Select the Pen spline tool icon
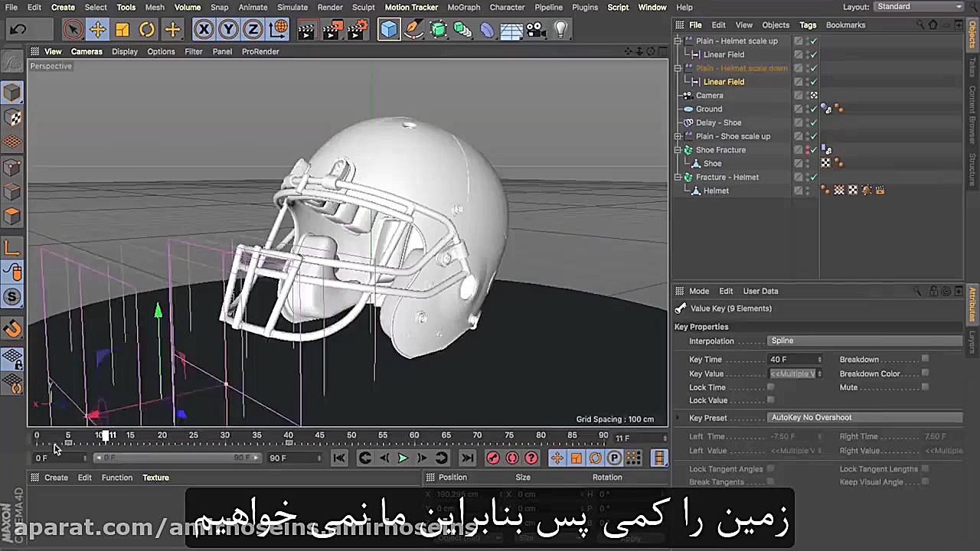This screenshot has width=980, height=551. pos(413,29)
